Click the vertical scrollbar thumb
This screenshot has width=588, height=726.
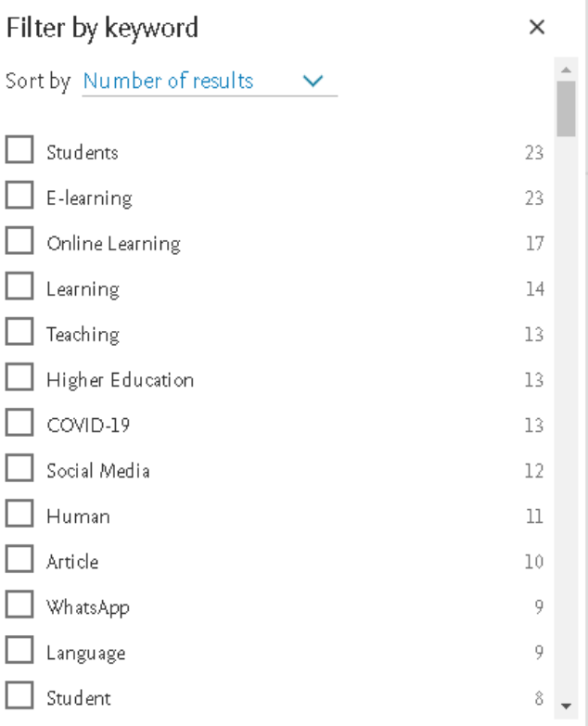coord(567,108)
